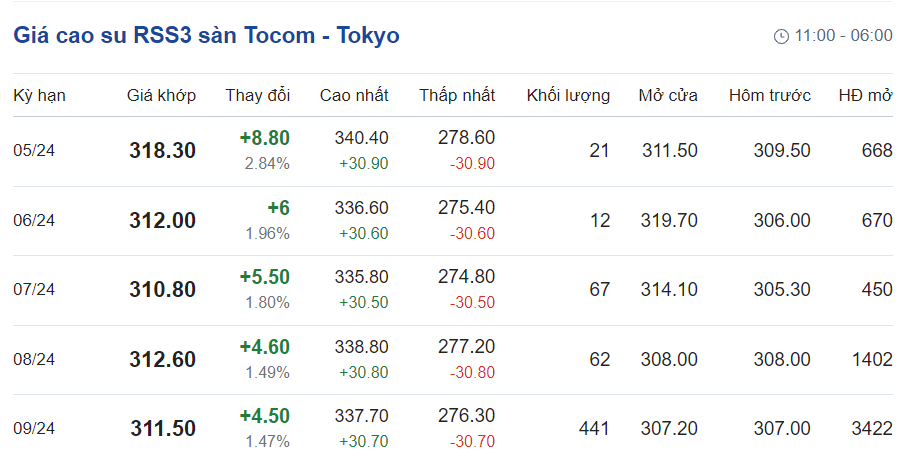
Task: Click the Mở cửa column header
Action: point(668,96)
